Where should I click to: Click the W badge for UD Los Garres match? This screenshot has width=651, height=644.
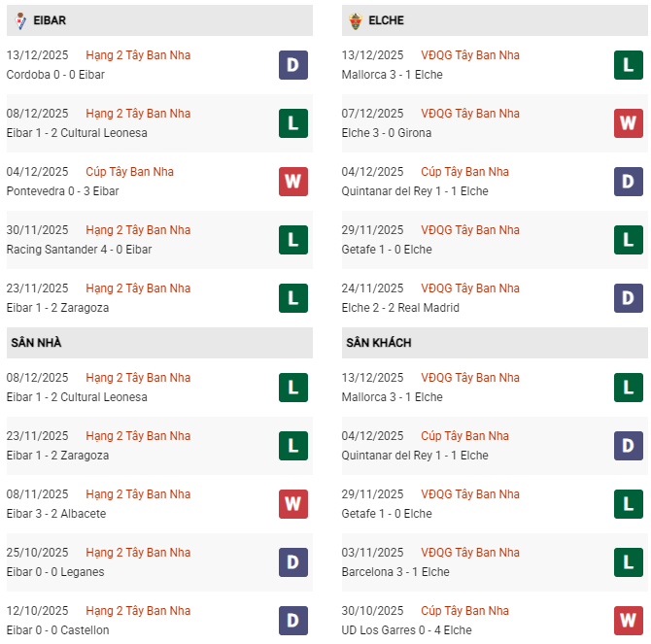(x=629, y=621)
